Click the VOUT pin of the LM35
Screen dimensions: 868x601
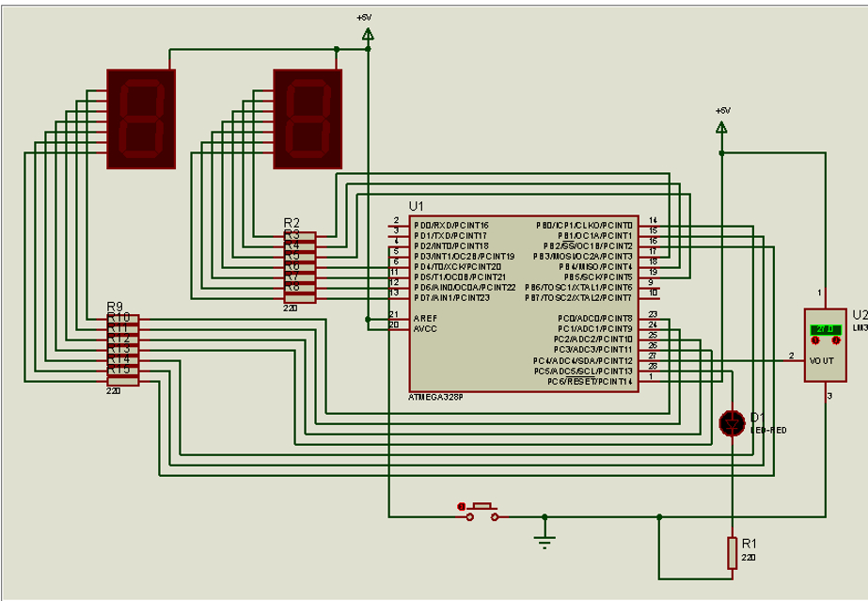823,360
